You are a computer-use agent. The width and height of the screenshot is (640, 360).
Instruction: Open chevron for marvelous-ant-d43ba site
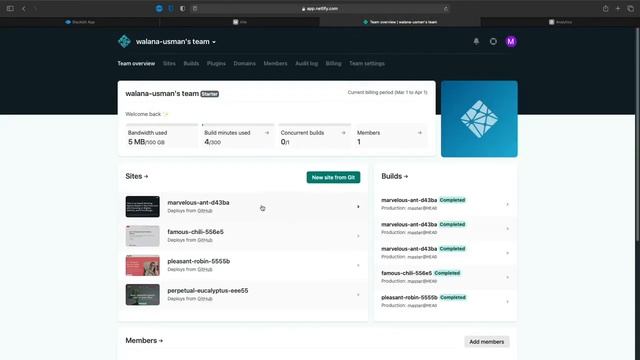coord(358,207)
